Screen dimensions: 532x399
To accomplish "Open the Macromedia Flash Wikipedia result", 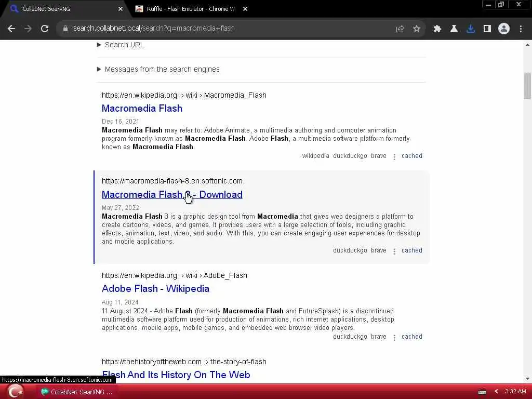I will (142, 108).
